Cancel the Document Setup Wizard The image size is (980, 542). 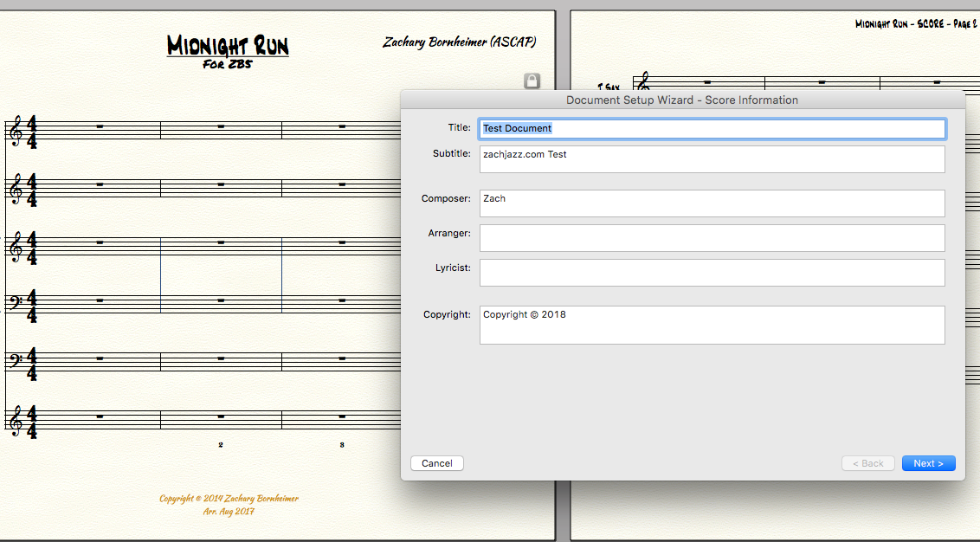(437, 463)
